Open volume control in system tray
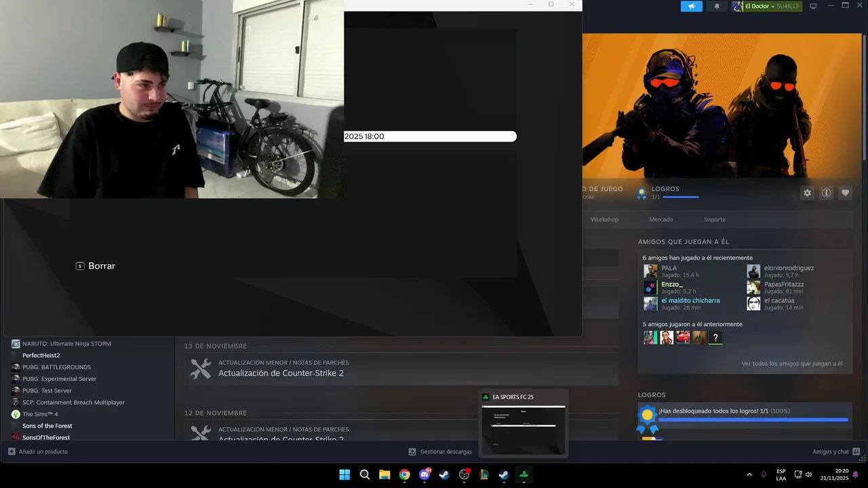 (x=810, y=474)
